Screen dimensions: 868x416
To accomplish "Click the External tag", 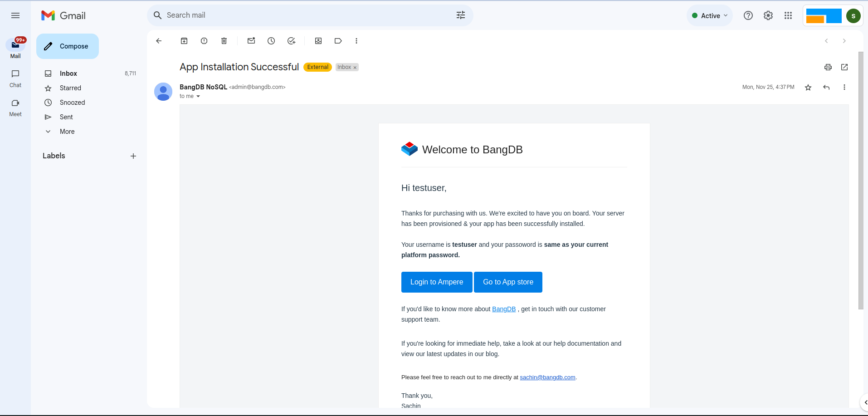I will tap(317, 67).
